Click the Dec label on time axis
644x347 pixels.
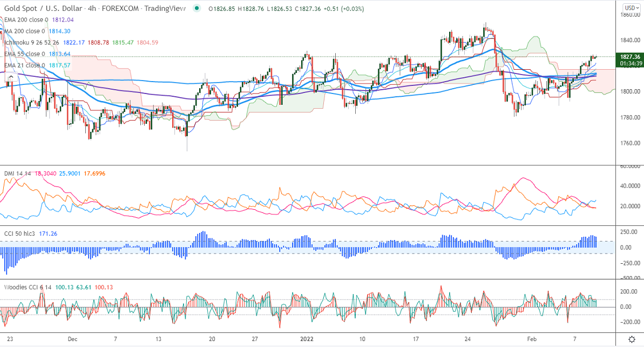[x=72, y=339]
